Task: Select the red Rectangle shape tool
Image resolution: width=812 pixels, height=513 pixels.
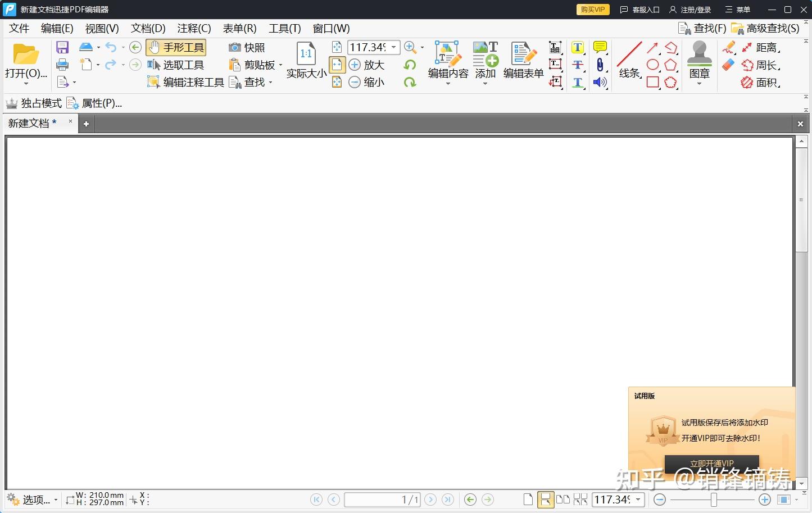Action: (652, 83)
